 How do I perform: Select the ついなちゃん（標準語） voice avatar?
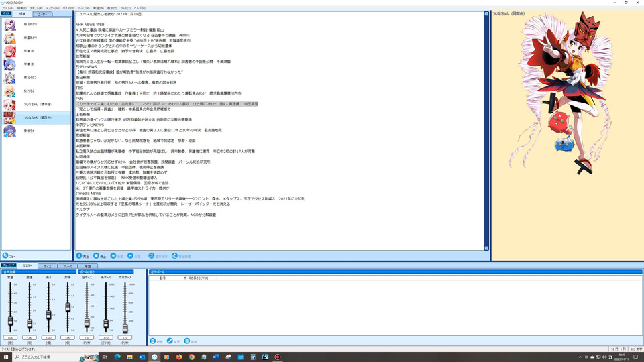pyautogui.click(x=10, y=105)
